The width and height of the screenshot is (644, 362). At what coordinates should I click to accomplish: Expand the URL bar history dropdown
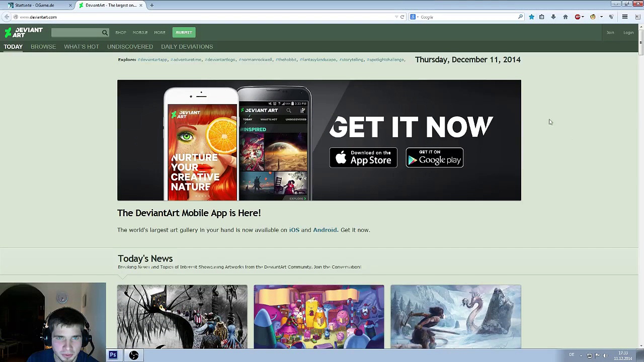pyautogui.click(x=396, y=17)
